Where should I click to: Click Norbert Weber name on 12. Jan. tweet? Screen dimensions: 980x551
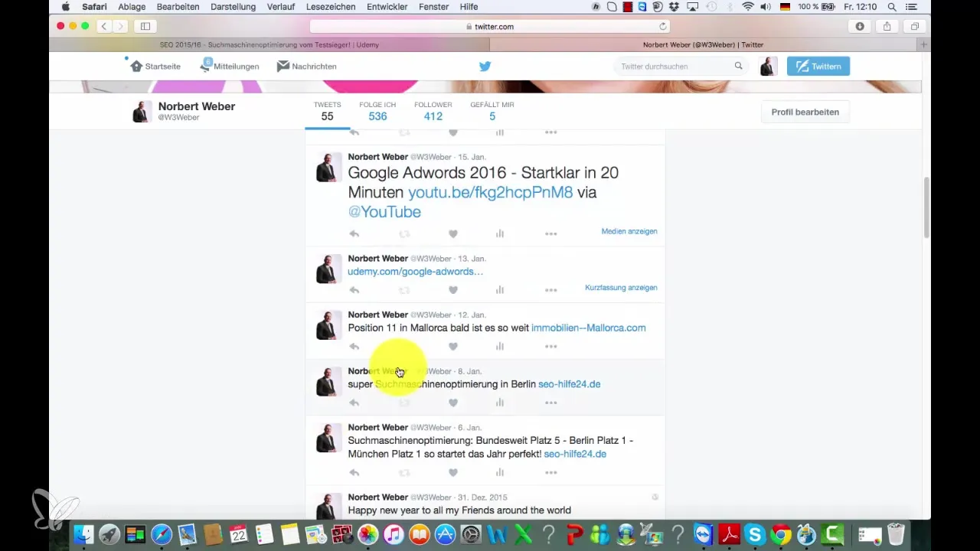pos(377,315)
